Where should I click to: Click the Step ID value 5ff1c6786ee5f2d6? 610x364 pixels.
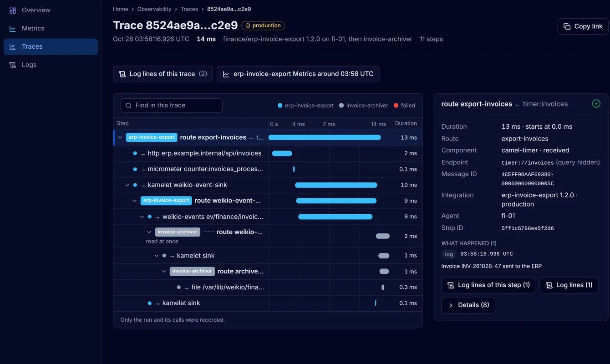[528, 228]
